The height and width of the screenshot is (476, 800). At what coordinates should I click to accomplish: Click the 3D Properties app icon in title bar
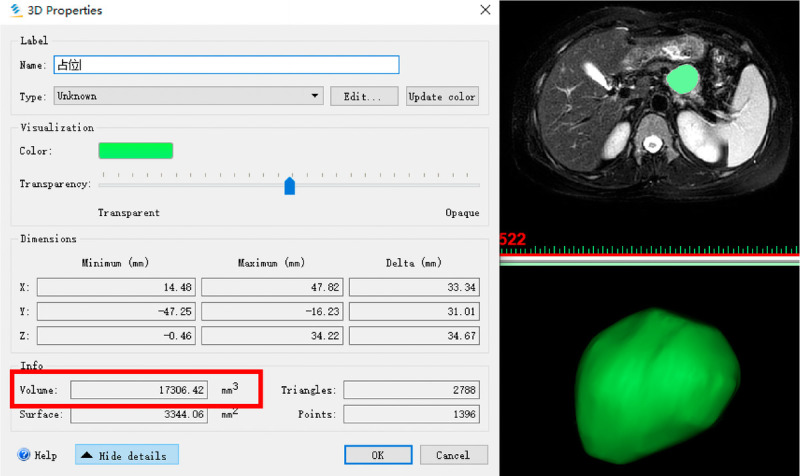(x=15, y=11)
